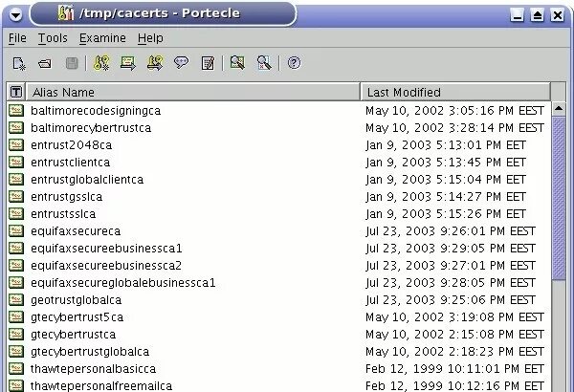Open the Help menu
Viewport: 574px width, 392px height.
point(150,38)
